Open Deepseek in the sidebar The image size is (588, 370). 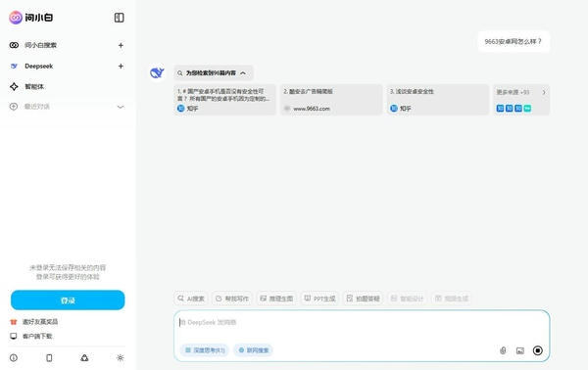[38, 67]
